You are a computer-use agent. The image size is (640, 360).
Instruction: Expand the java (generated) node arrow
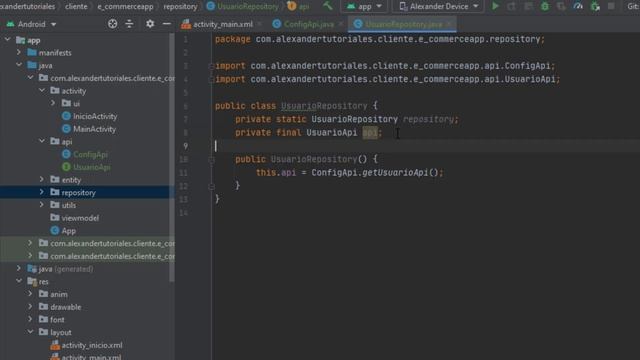(x=19, y=269)
